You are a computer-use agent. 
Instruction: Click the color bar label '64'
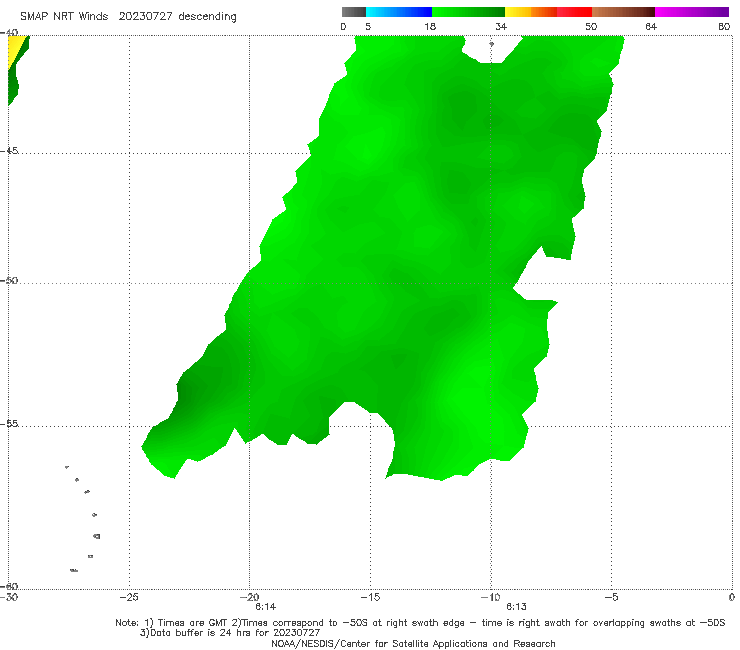coord(651,27)
